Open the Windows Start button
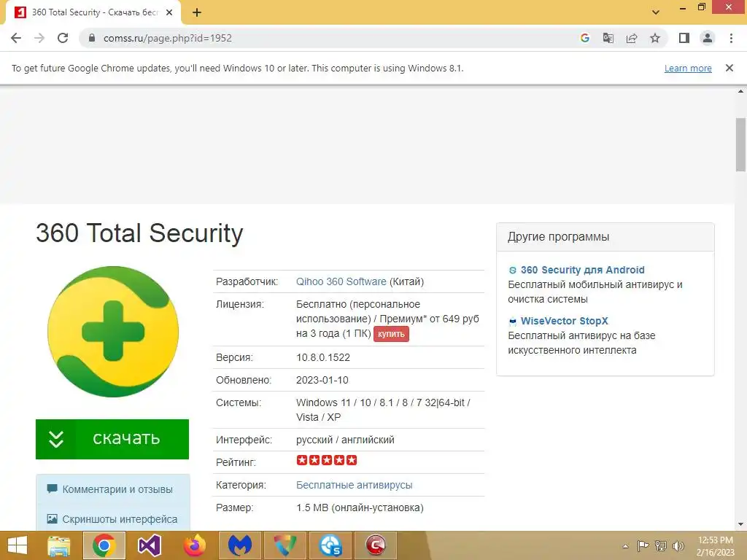Image resolution: width=747 pixels, height=560 pixels. (18, 545)
